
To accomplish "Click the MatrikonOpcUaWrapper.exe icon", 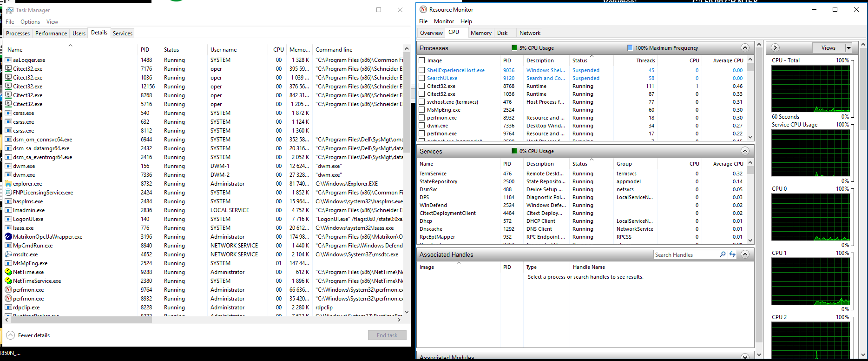I will pyautogui.click(x=8, y=237).
